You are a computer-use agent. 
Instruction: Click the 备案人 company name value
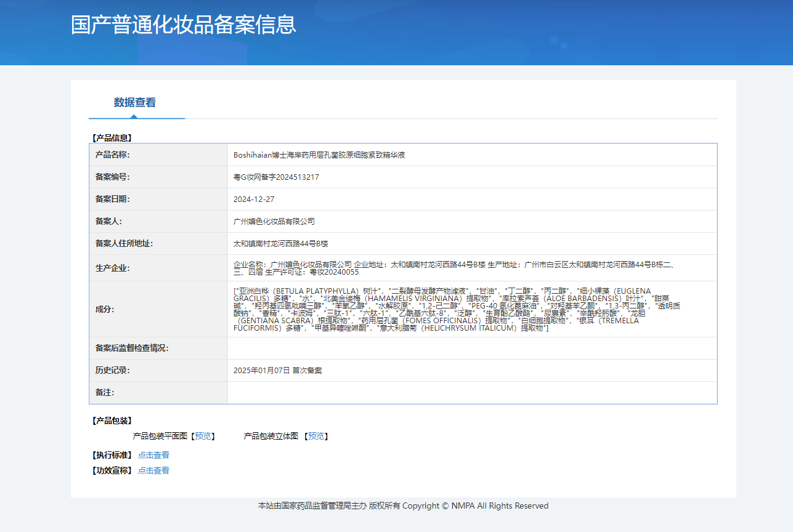tap(274, 222)
